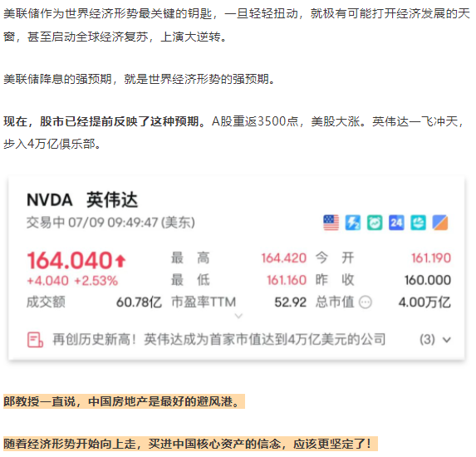The image size is (476, 457).
Task: Click the teal pie chart icon
Action: tap(419, 223)
